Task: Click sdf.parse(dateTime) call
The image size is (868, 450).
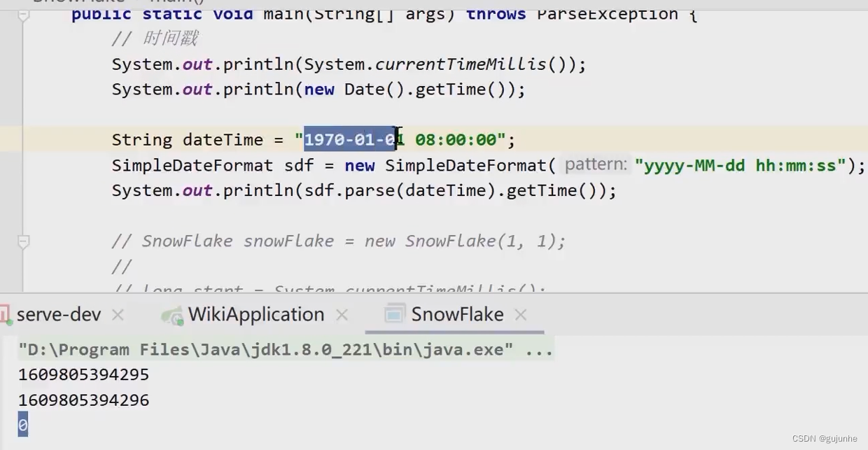Action: pyautogui.click(x=400, y=190)
